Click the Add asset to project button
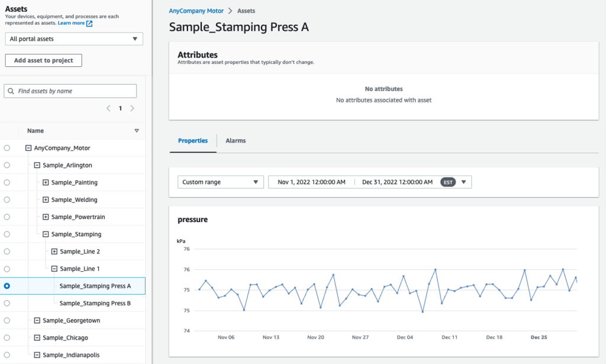 pos(43,60)
